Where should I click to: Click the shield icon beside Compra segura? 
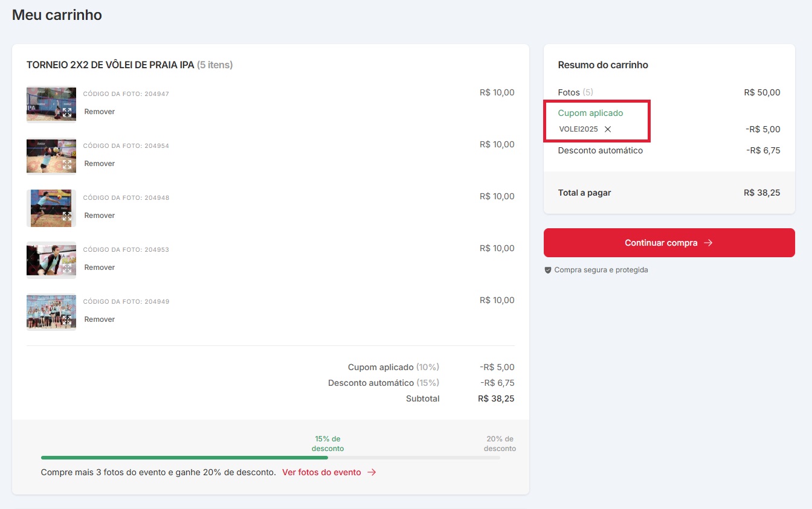[548, 270]
